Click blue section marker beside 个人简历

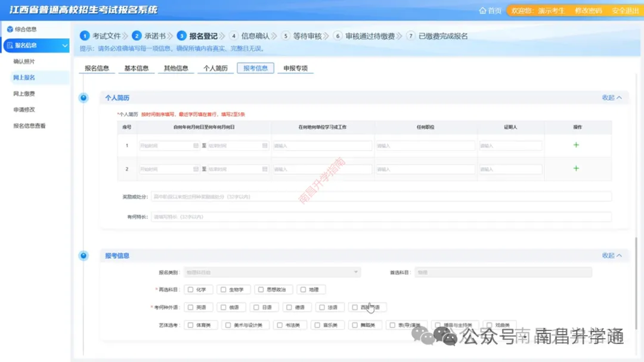tap(83, 98)
